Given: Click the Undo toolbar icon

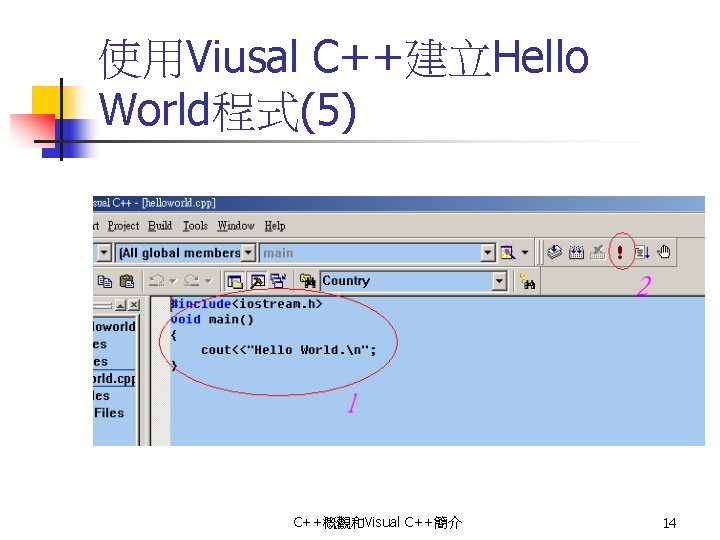Looking at the screenshot, I should pyautogui.click(x=157, y=281).
